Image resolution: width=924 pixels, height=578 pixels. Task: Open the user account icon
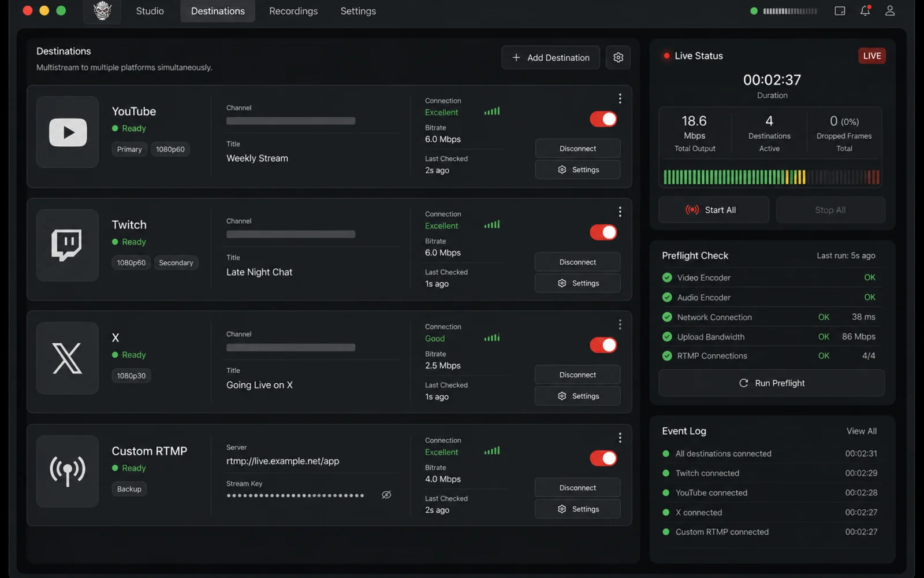point(890,11)
